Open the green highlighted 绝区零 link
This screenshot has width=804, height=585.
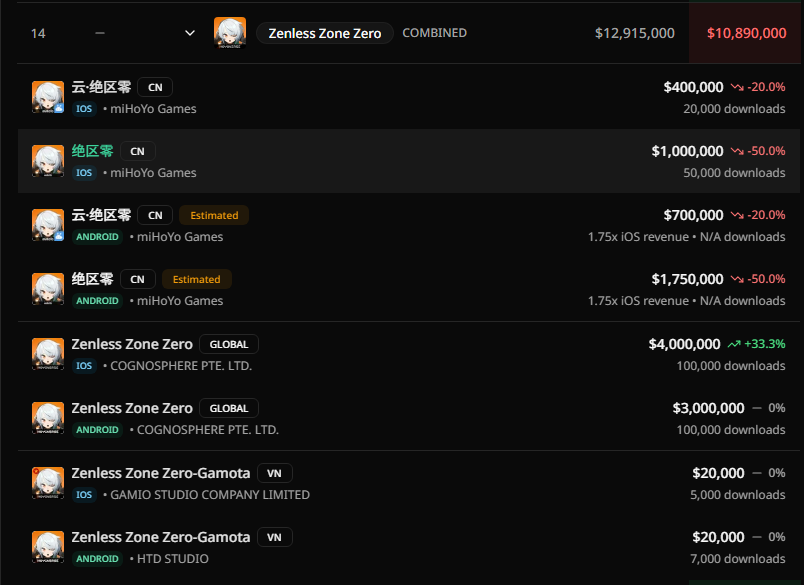(x=92, y=151)
